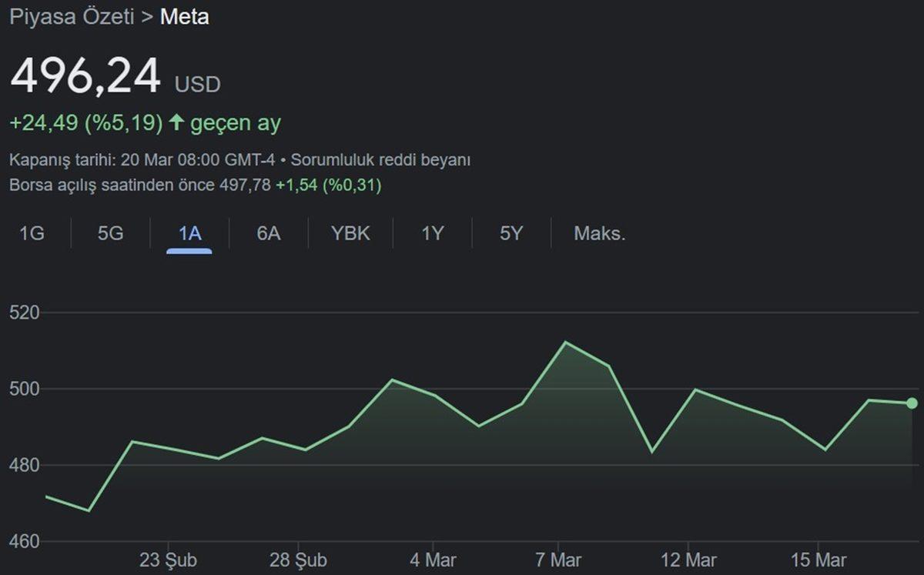Click the chart peak near 7 Mar
Image resolution: width=924 pixels, height=575 pixels.
pyautogui.click(x=565, y=343)
